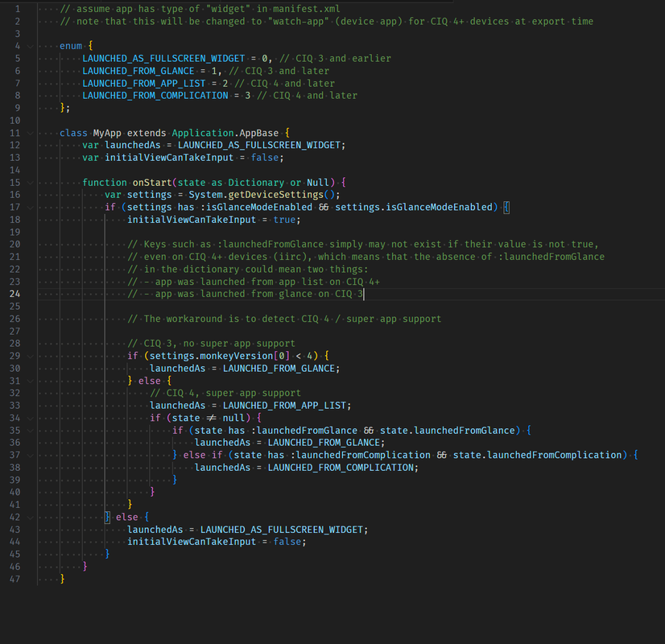
Task: Fold the onStart function at line 15
Action: point(30,183)
